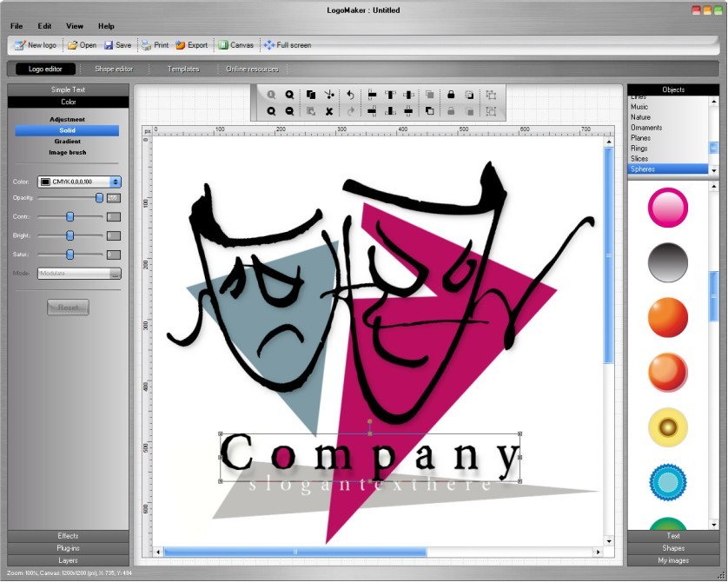Click the Brightness slider handle

70,235
